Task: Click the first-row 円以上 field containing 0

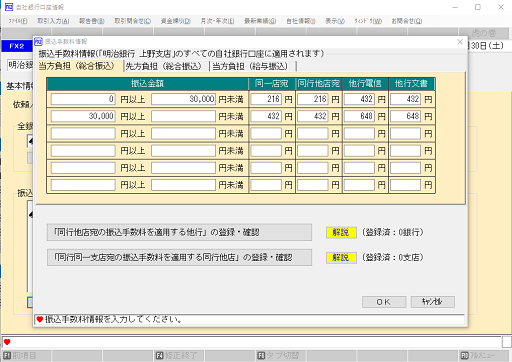Action: [x=83, y=99]
